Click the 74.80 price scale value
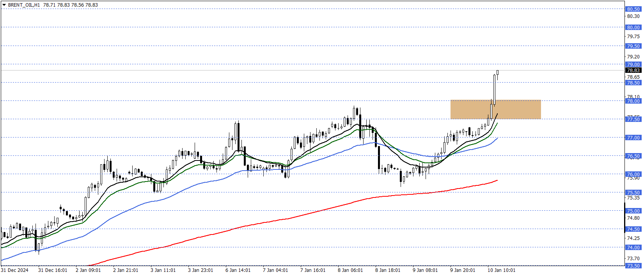Screen dimensions: 644x275 tap(633, 218)
